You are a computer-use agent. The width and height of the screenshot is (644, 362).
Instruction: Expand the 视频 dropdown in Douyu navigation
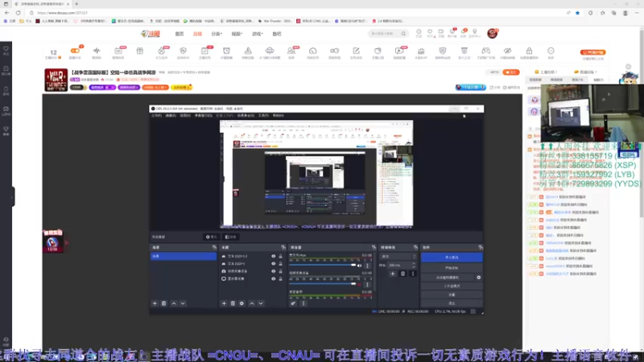point(237,34)
